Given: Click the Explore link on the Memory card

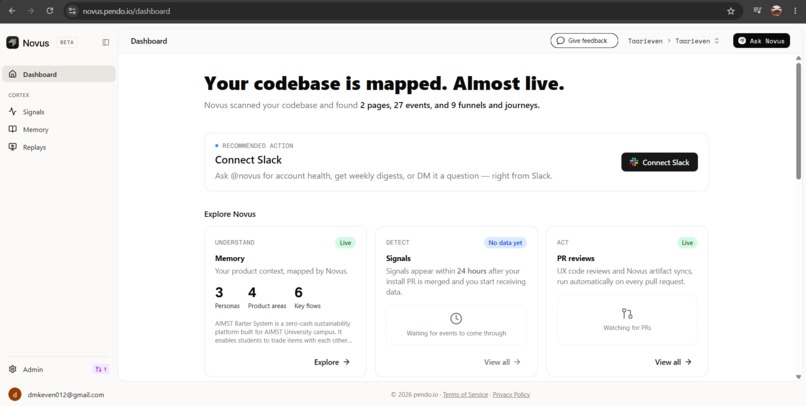Looking at the screenshot, I should [332, 362].
